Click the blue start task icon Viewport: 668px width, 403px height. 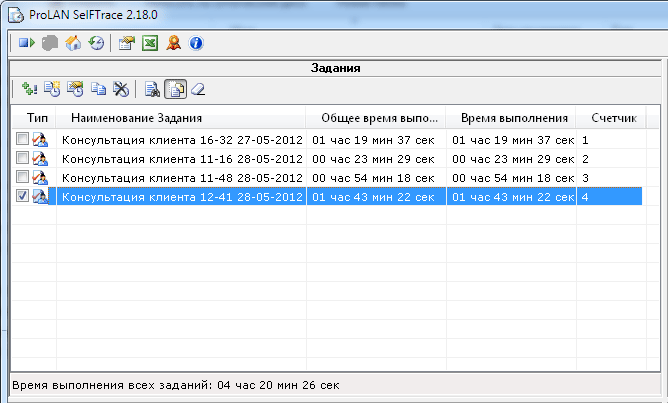tap(26, 43)
